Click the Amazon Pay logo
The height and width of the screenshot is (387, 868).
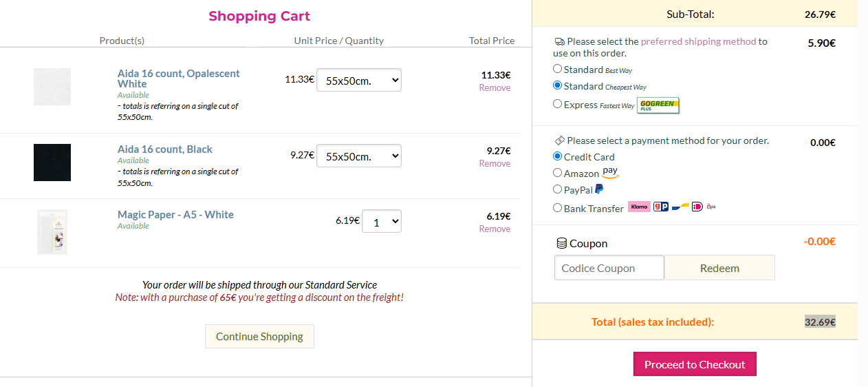click(x=610, y=172)
